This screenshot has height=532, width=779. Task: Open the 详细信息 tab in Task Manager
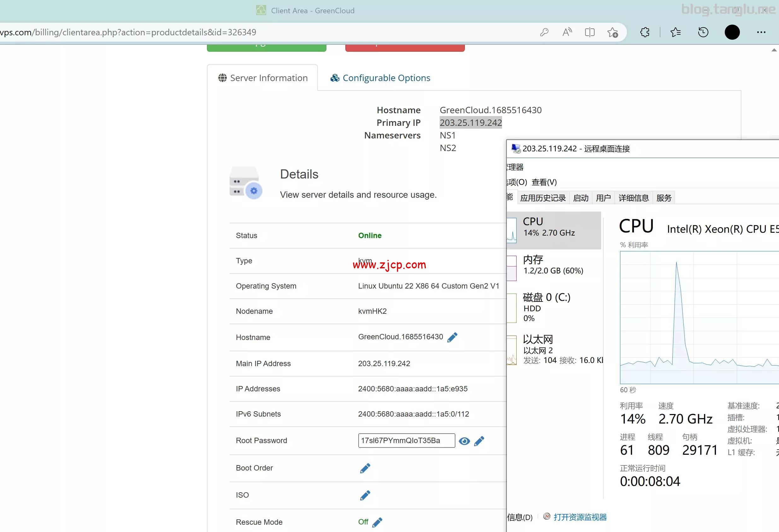(x=633, y=198)
